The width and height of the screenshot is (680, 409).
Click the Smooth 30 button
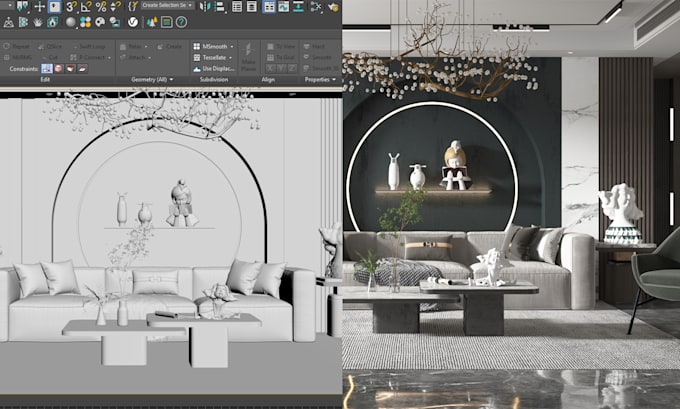pyautogui.click(x=321, y=68)
